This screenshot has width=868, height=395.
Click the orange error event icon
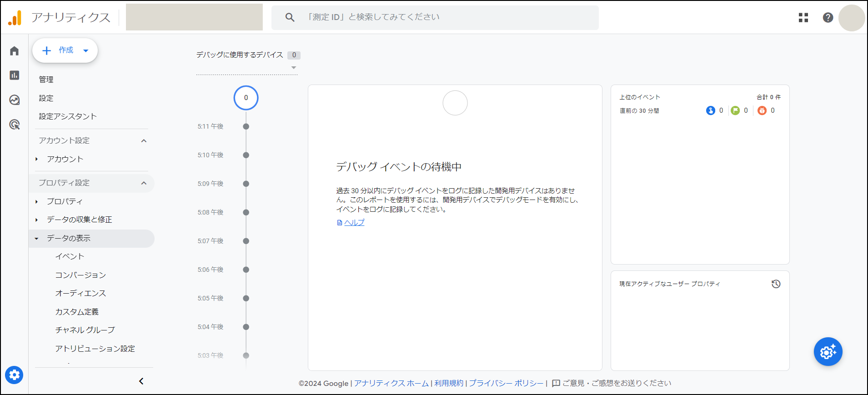pyautogui.click(x=762, y=110)
